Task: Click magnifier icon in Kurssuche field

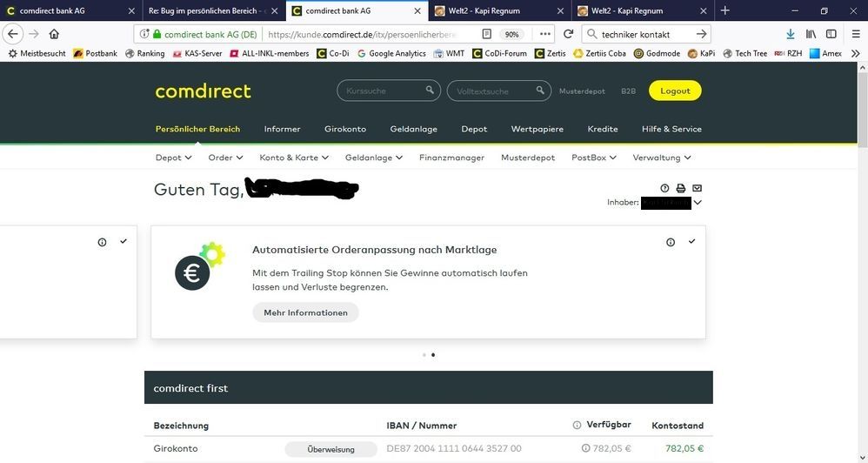Action: click(430, 91)
